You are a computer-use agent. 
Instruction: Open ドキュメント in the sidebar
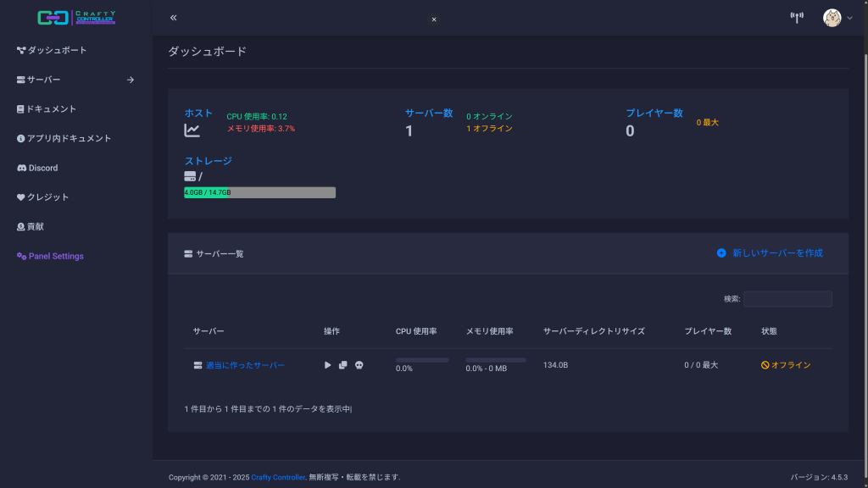click(52, 109)
